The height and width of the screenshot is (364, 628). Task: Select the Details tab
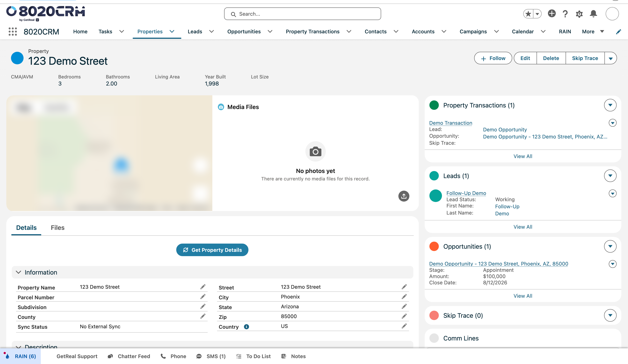26,227
